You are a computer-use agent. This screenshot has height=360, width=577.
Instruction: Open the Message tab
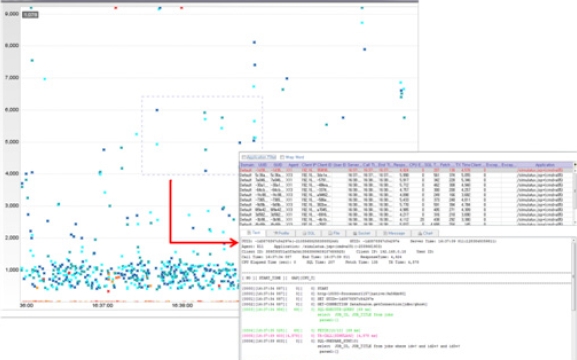coord(394,233)
